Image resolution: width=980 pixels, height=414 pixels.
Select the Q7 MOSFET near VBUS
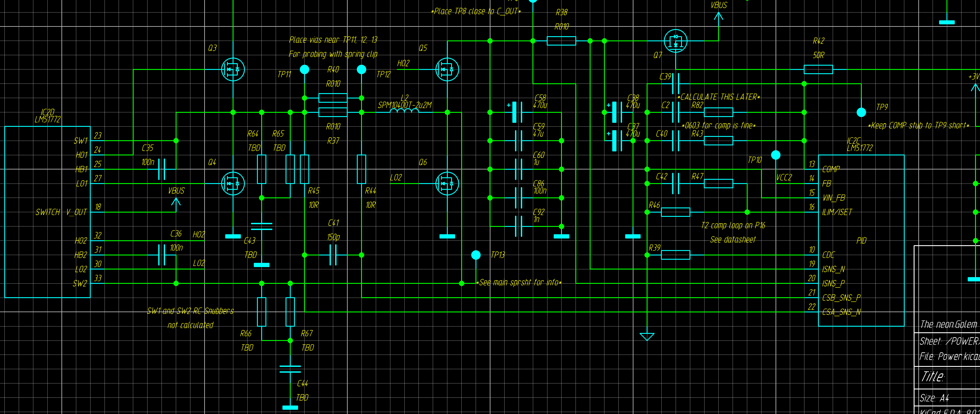(676, 41)
